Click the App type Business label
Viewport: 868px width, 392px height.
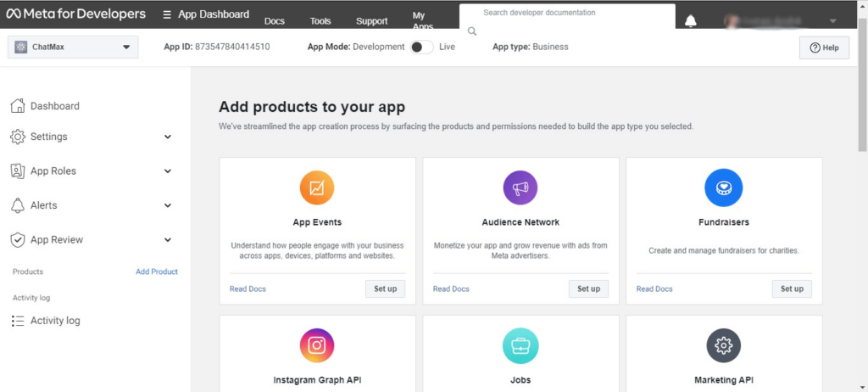tap(531, 48)
